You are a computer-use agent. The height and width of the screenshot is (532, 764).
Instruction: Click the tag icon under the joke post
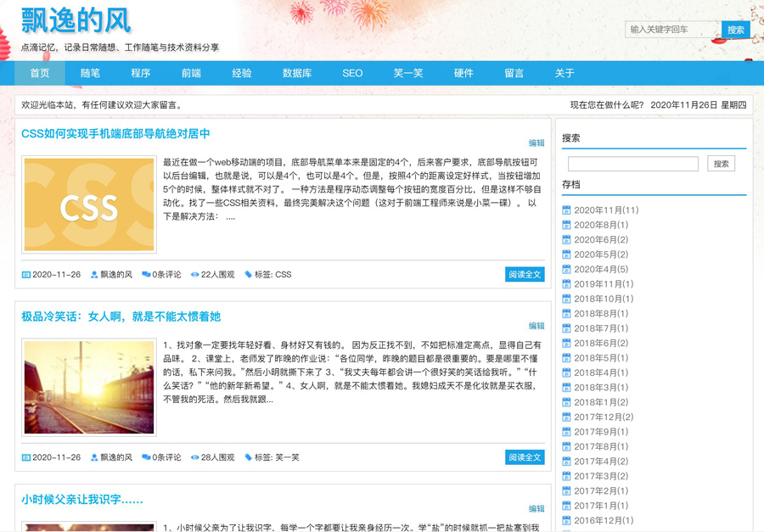248,457
